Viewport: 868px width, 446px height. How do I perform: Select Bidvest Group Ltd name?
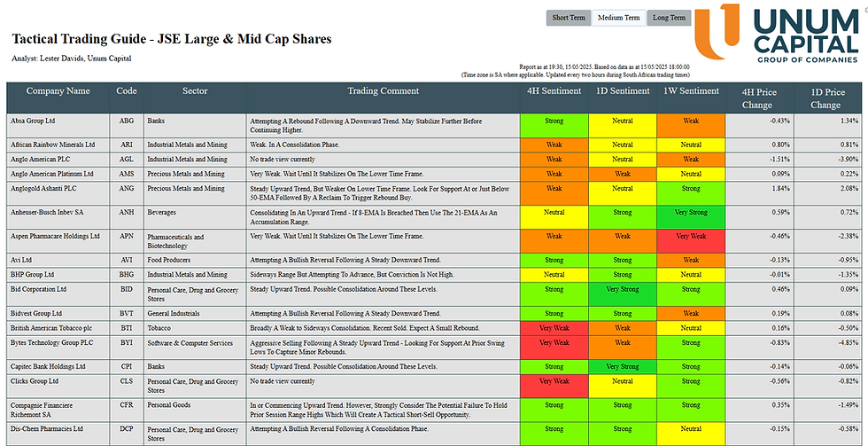pyautogui.click(x=36, y=313)
